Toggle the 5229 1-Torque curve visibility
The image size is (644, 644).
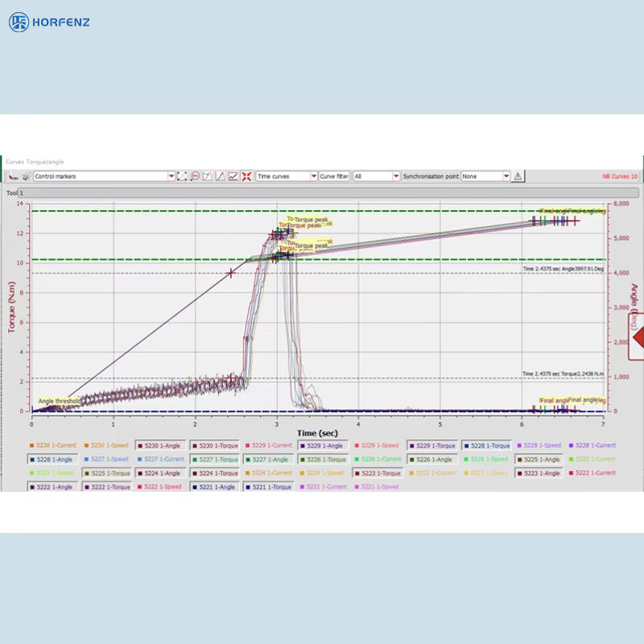(x=435, y=445)
